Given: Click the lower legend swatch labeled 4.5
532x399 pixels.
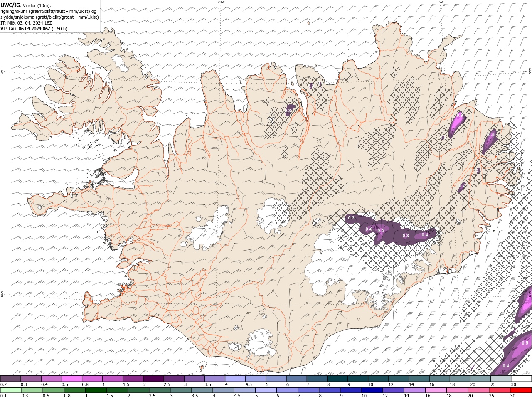Looking at the screenshot, I should (x=244, y=390).
